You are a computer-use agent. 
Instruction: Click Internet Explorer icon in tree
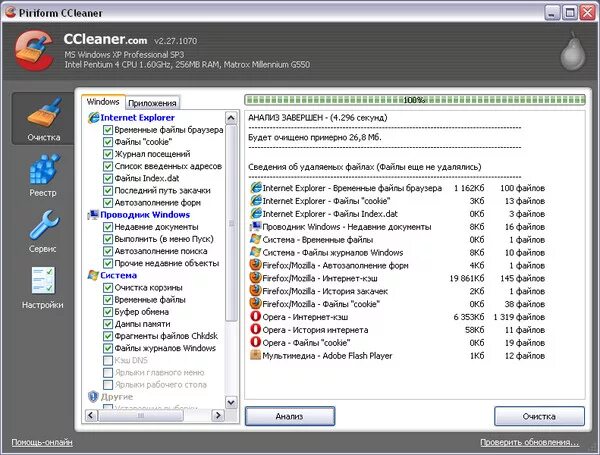93,117
